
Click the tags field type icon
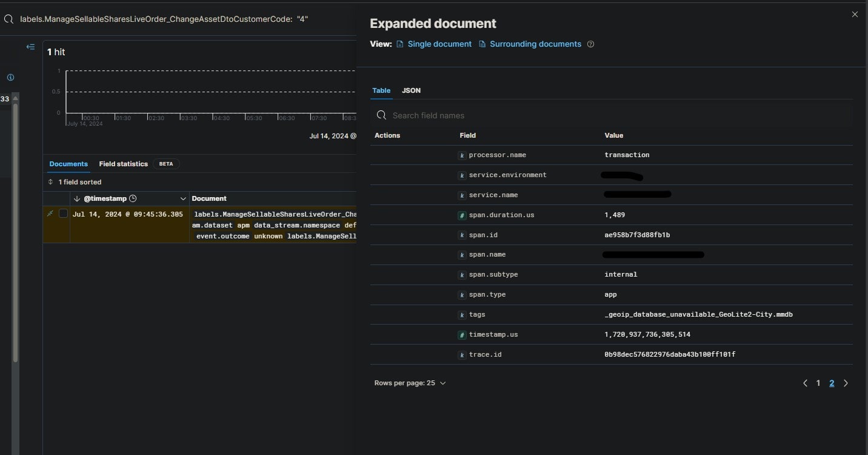coord(462,315)
